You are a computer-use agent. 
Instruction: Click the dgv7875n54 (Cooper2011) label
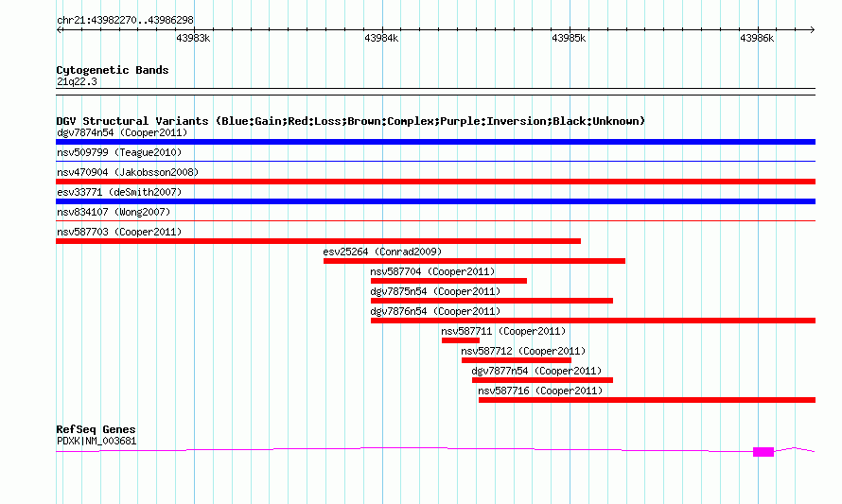(435, 291)
